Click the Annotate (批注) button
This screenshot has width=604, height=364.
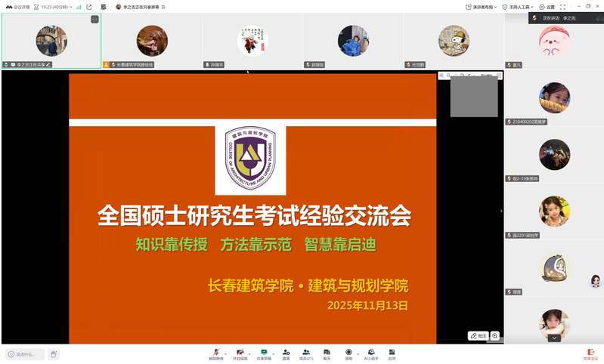pyautogui.click(x=478, y=335)
